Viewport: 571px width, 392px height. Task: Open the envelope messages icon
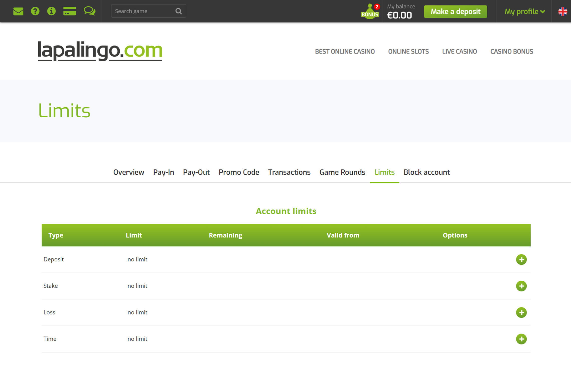click(x=18, y=11)
